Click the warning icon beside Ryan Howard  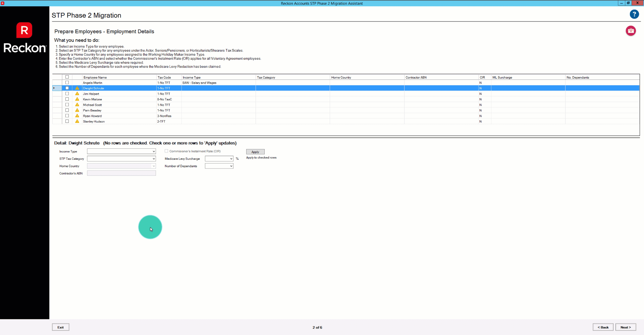(x=77, y=116)
